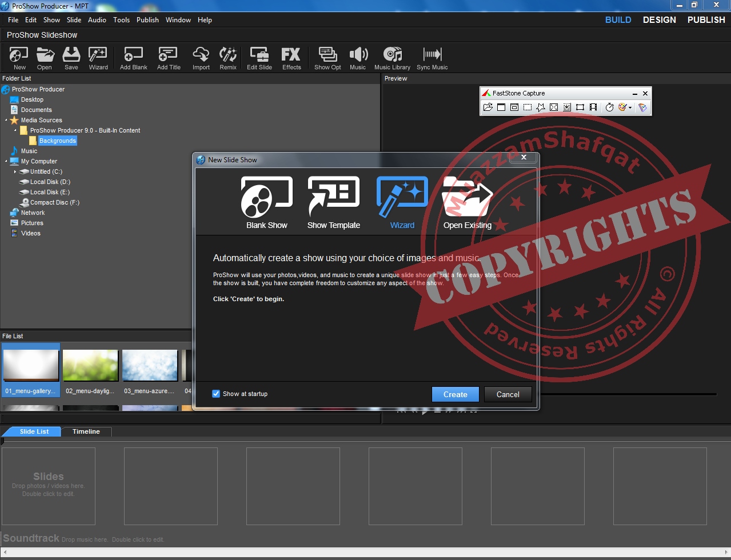
Task: Click the Create button
Action: (455, 394)
